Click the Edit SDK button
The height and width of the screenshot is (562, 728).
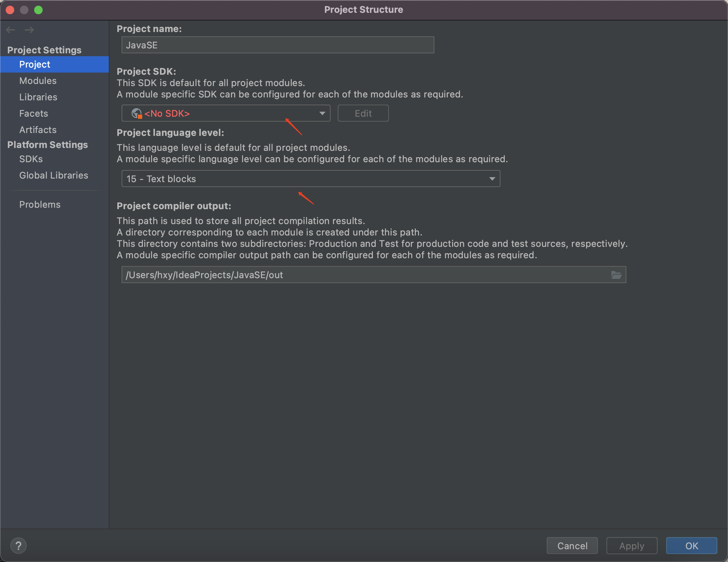(363, 113)
